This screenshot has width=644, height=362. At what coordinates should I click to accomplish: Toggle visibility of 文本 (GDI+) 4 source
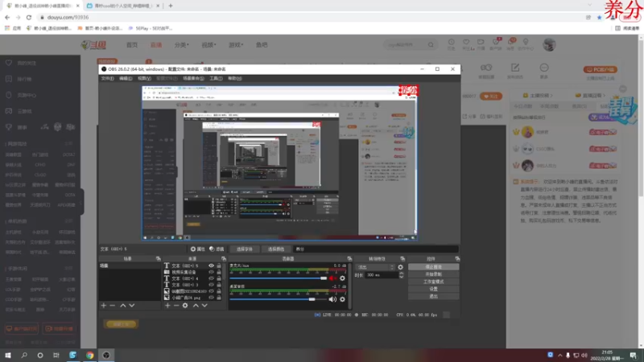[211, 278]
